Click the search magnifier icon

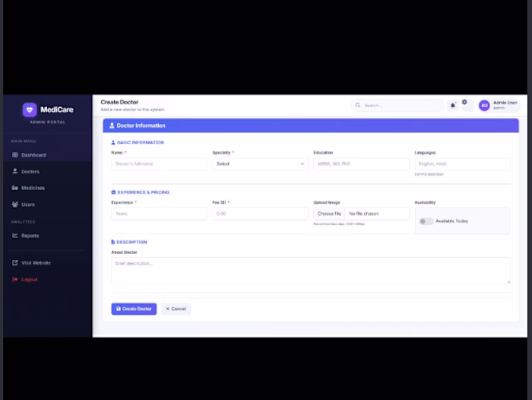point(358,105)
